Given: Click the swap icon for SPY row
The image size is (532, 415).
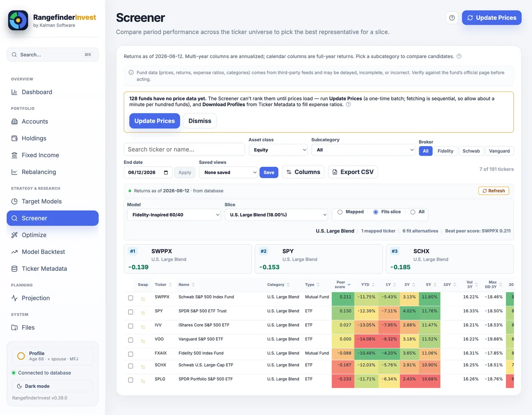Looking at the screenshot, I should click(143, 313).
